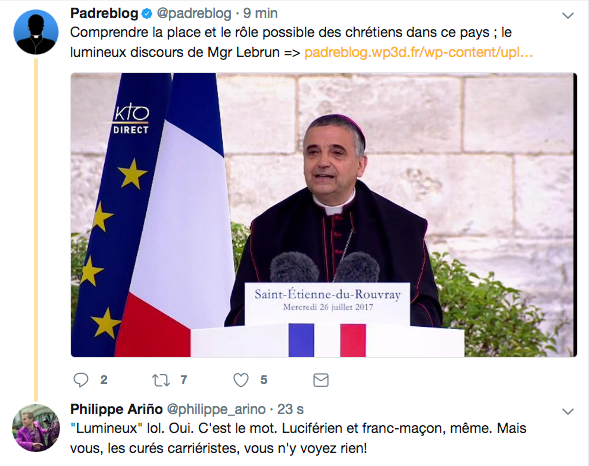Open the KTO Direct speech image
The width and height of the screenshot is (589, 466).
coord(324,215)
